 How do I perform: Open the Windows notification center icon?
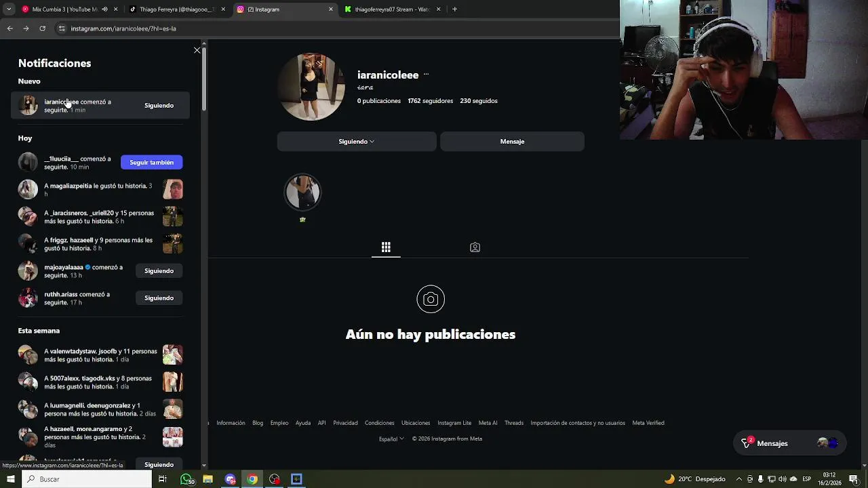pyautogui.click(x=854, y=479)
